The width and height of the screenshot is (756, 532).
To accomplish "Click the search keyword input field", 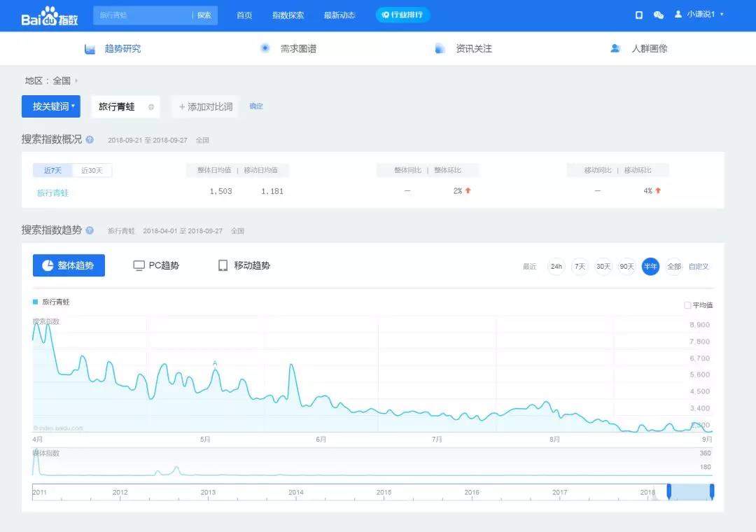I will tap(142, 15).
